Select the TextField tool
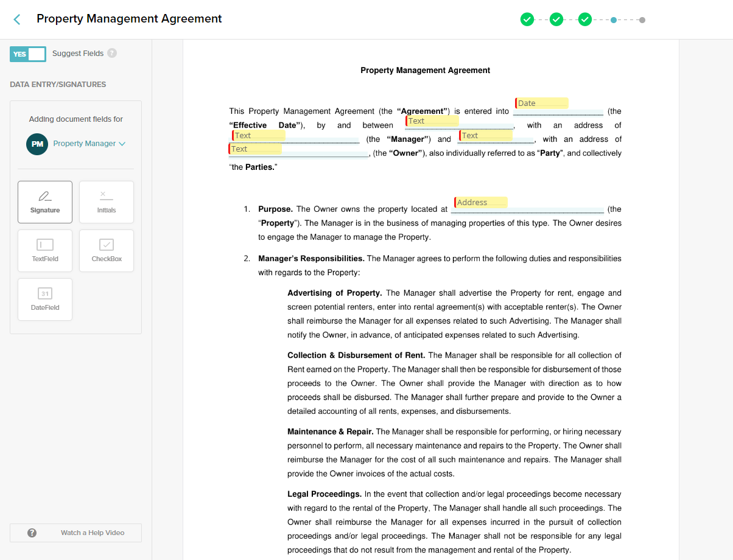Image resolution: width=733 pixels, height=560 pixels. tap(45, 250)
